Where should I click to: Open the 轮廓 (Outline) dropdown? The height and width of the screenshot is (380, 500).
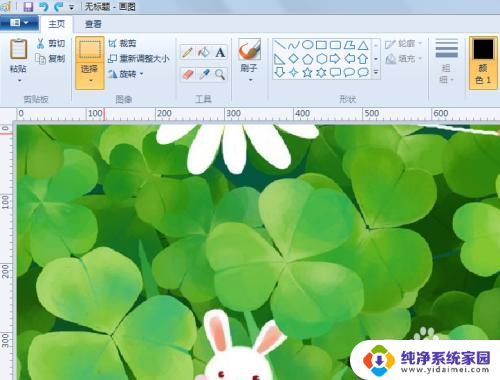[x=403, y=44]
